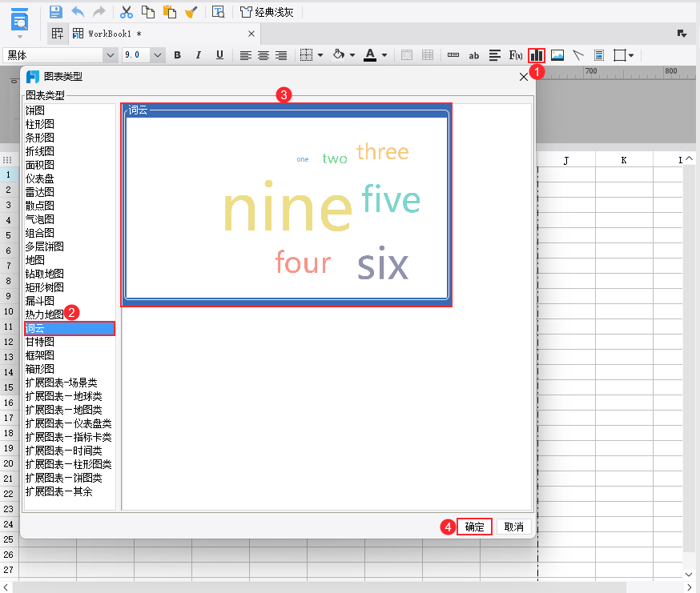Click the Insert Text widget ab icon

474,55
